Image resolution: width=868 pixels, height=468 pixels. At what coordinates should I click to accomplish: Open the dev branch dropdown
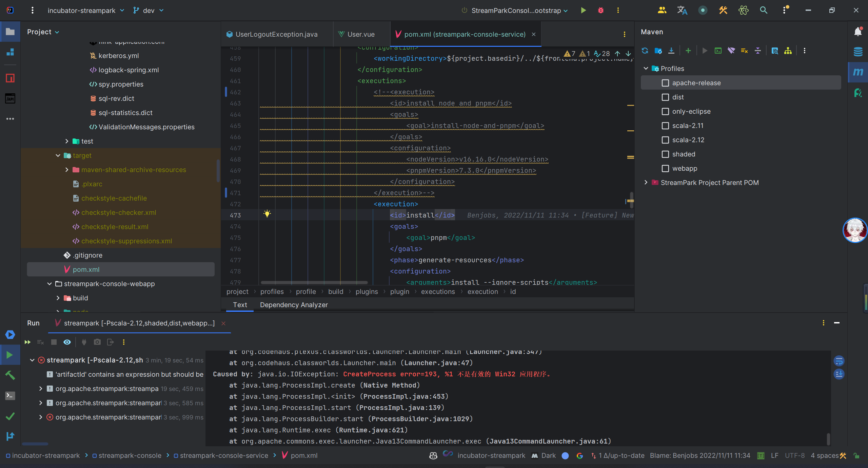(x=149, y=11)
